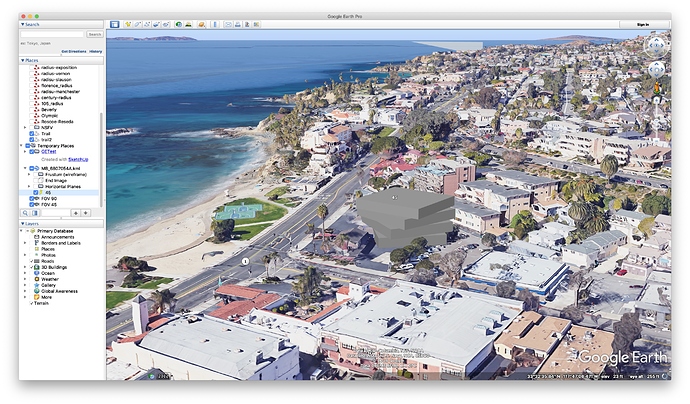Click the Email toolbar icon
Viewport: 690px width, 404px height.
(x=228, y=24)
